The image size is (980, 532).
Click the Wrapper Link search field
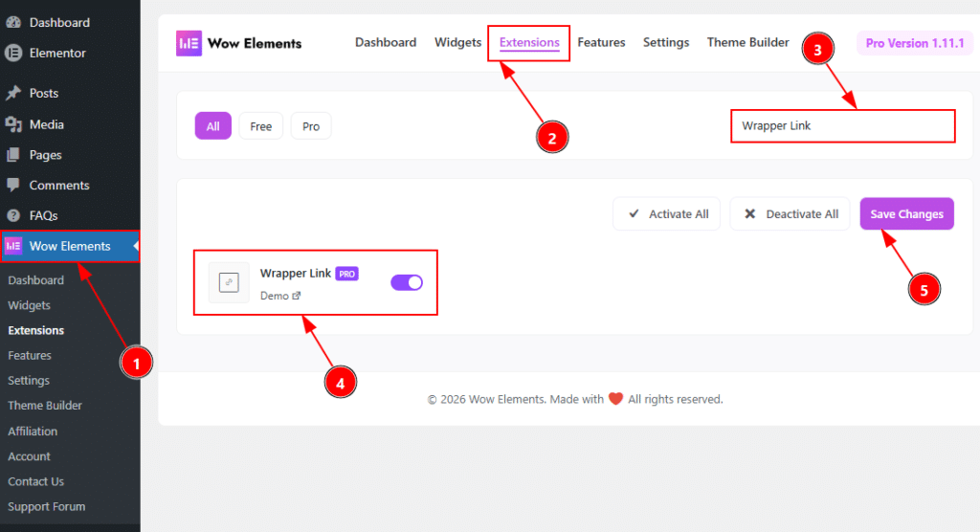point(843,125)
